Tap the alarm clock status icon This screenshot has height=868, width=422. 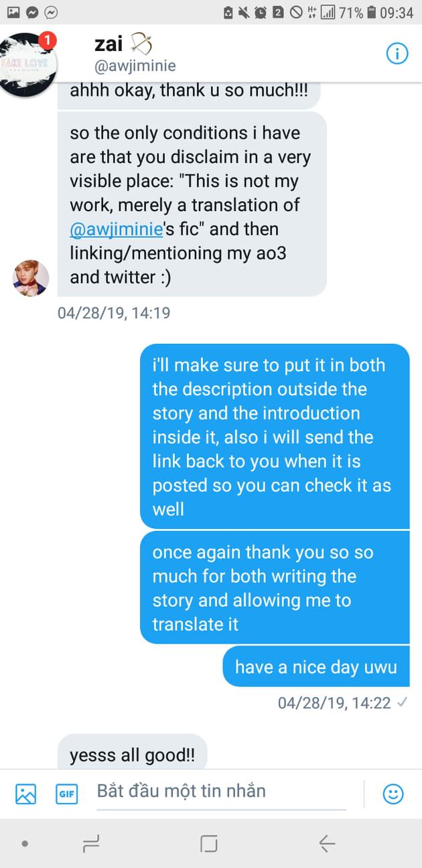pos(261,12)
